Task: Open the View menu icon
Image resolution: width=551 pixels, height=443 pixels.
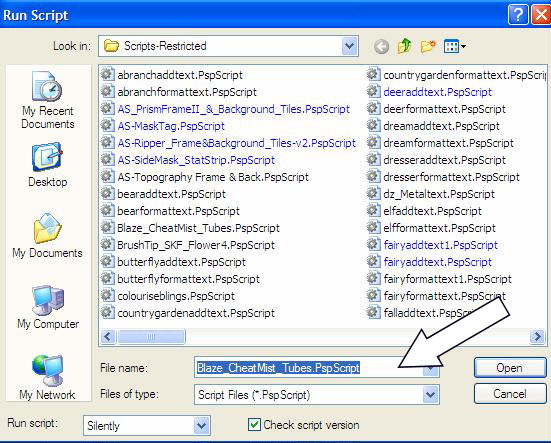Action: 455,46
